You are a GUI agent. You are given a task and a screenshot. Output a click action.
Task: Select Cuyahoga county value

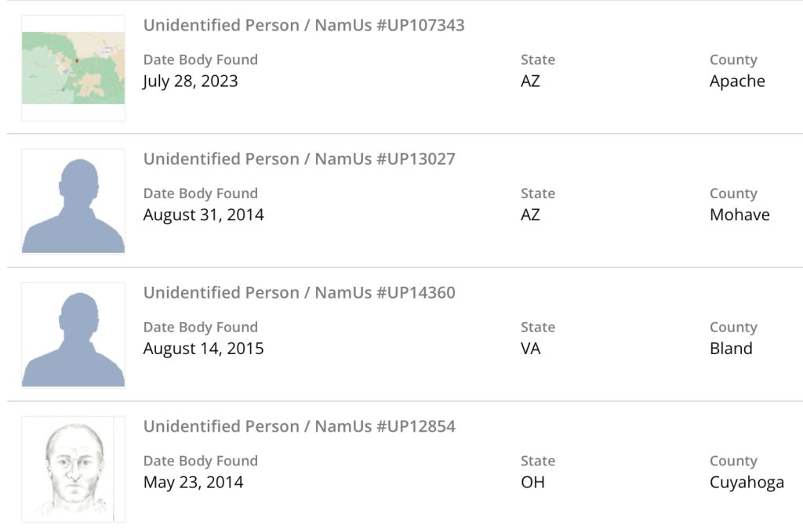tap(747, 483)
